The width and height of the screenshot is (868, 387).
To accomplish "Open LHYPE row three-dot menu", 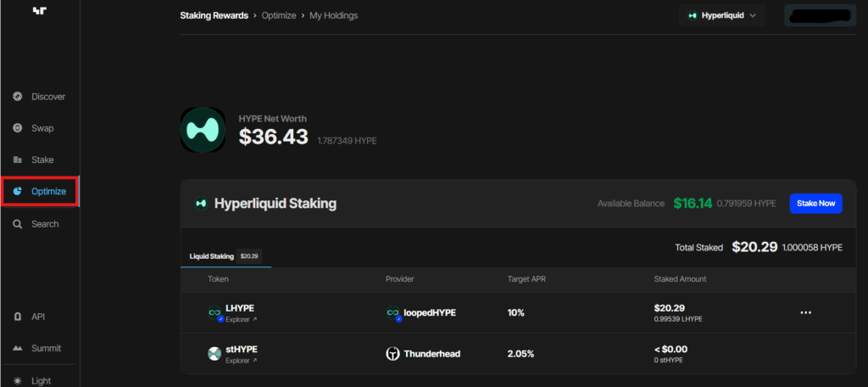I will (805, 312).
